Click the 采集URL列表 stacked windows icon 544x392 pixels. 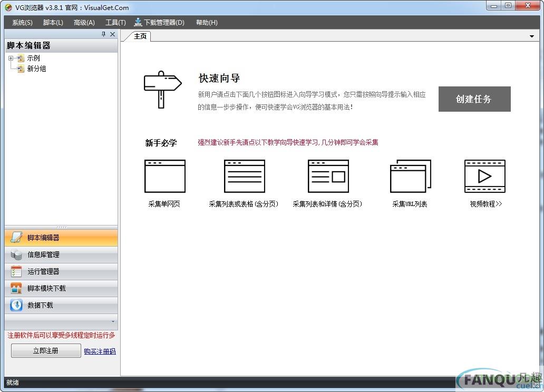click(411, 176)
